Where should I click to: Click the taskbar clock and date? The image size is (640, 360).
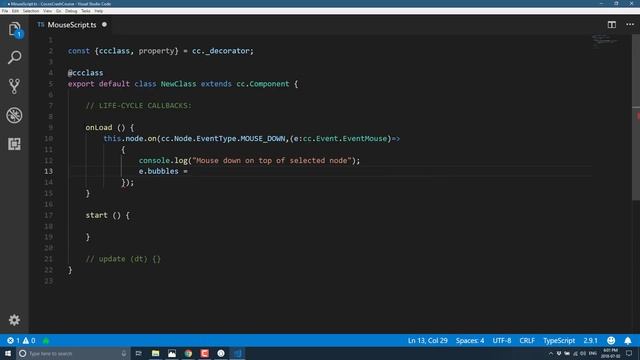(x=610, y=353)
